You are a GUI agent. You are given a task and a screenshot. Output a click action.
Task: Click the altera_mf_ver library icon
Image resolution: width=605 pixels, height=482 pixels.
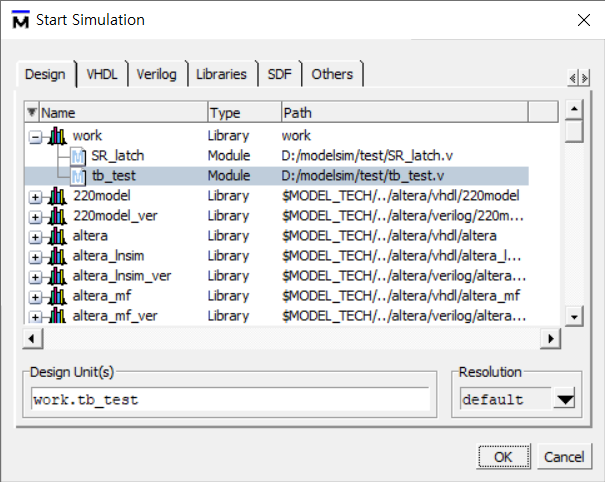57,316
